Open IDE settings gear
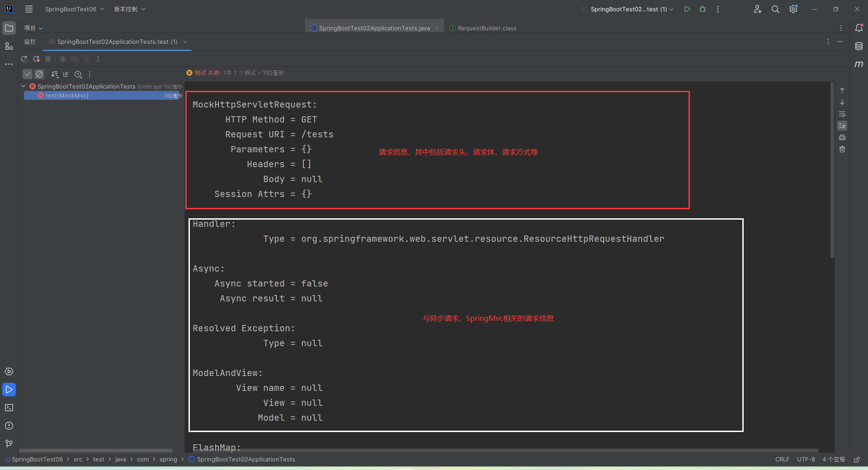The height and width of the screenshot is (470, 868). coord(793,9)
